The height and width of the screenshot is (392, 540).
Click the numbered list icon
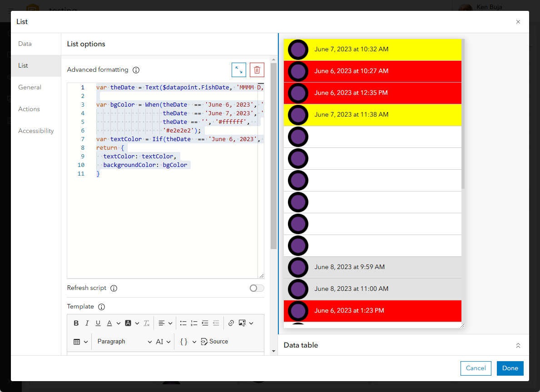(194, 323)
